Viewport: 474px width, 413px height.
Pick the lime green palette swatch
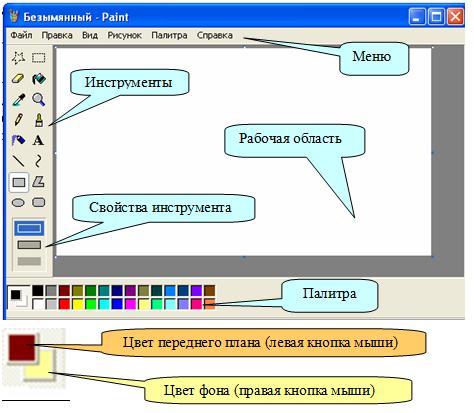[91, 304]
